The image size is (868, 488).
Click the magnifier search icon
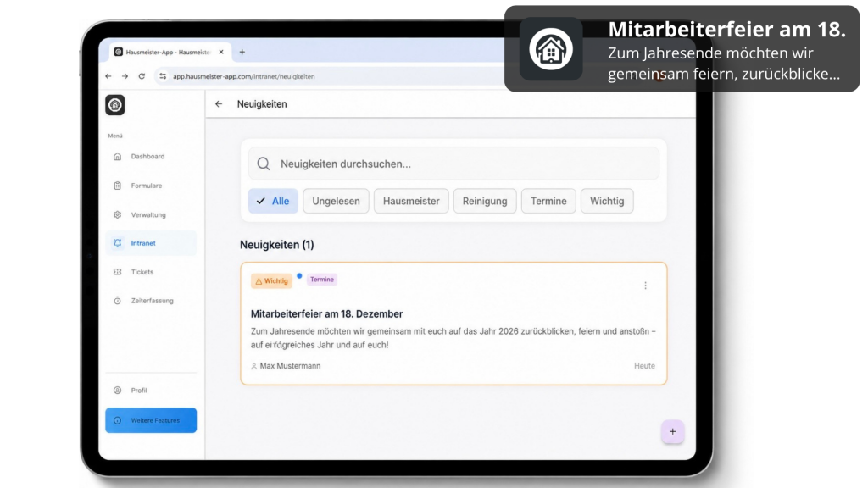tap(264, 164)
